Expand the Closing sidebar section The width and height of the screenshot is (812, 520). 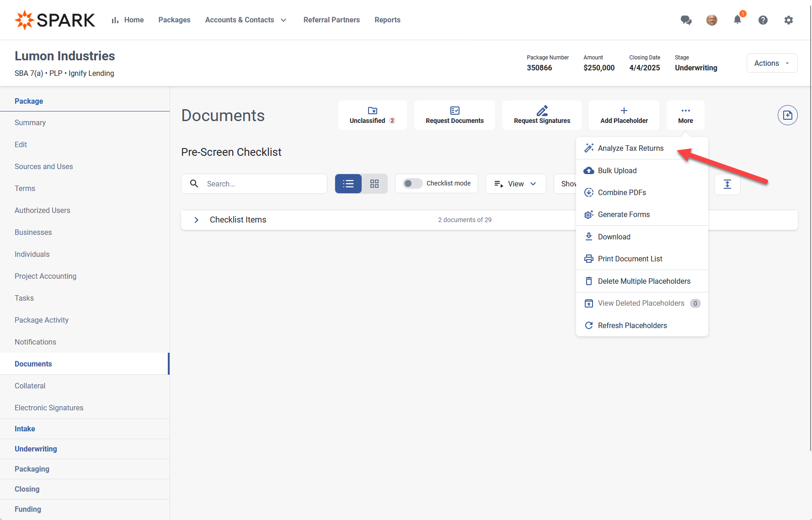click(85, 489)
